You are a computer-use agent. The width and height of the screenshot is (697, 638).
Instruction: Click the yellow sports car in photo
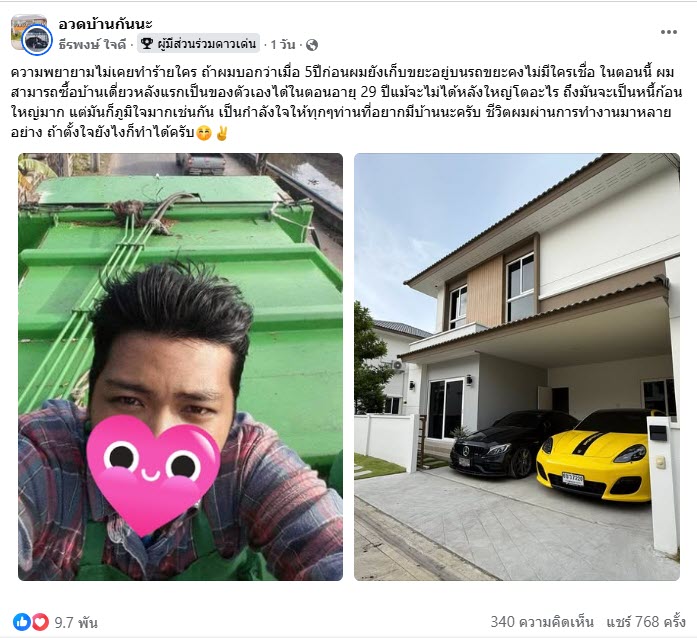593,459
